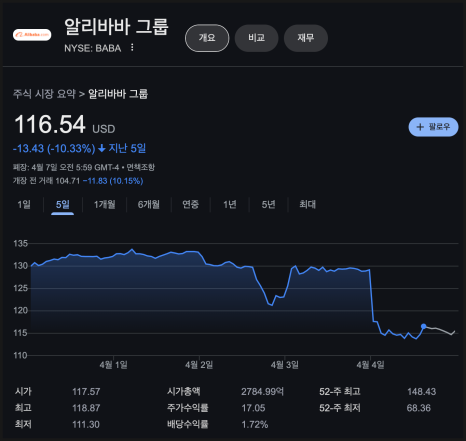Click the 주가수익률 value 17.05
The width and height of the screenshot is (466, 441).
coord(253,408)
